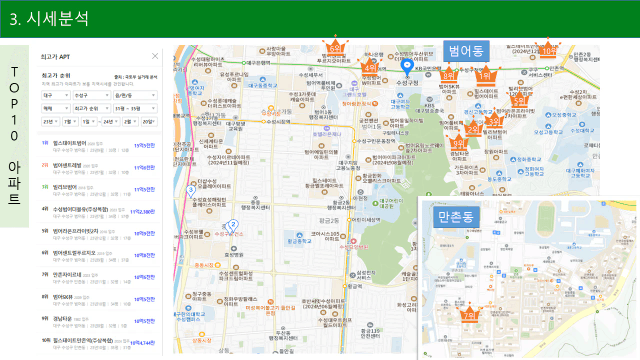Select the 9위 경남타운 list row
Image resolution: width=640 pixels, height=360 pixels.
98,321
